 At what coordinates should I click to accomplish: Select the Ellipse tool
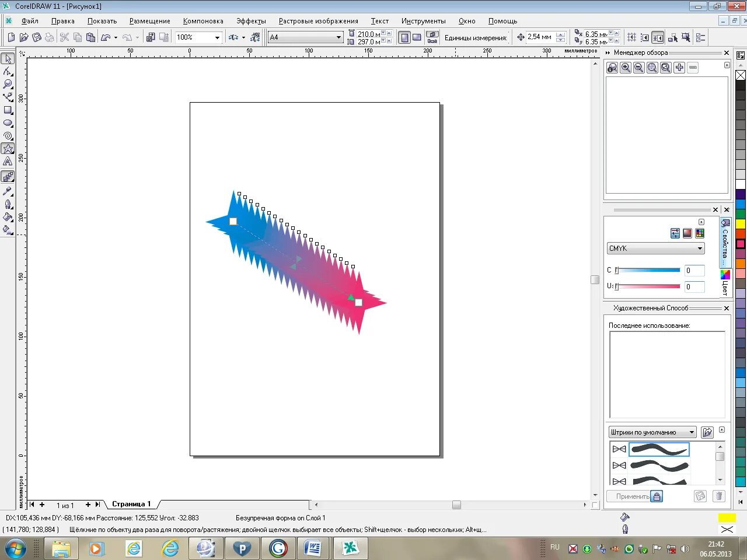tap(8, 121)
